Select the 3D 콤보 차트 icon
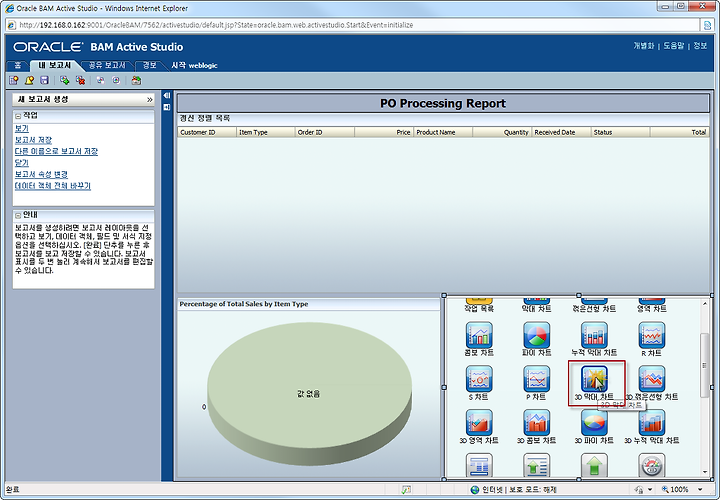Viewport: 720px width, 500px height. click(536, 422)
